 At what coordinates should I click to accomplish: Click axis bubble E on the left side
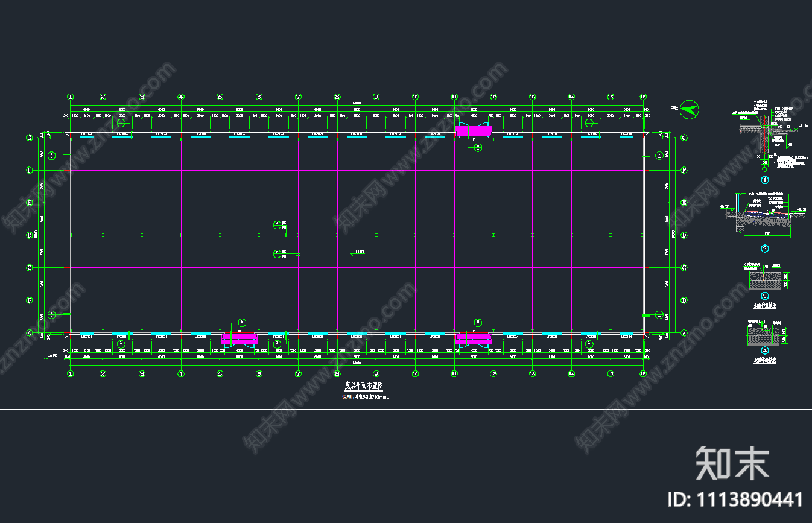pyautogui.click(x=29, y=203)
